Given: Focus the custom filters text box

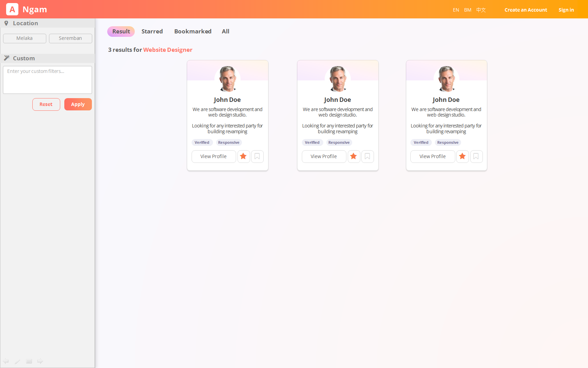Looking at the screenshot, I should (x=47, y=80).
